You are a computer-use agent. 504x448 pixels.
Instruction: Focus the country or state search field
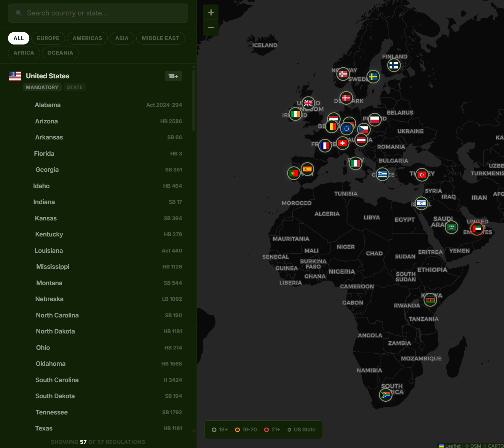(98, 13)
